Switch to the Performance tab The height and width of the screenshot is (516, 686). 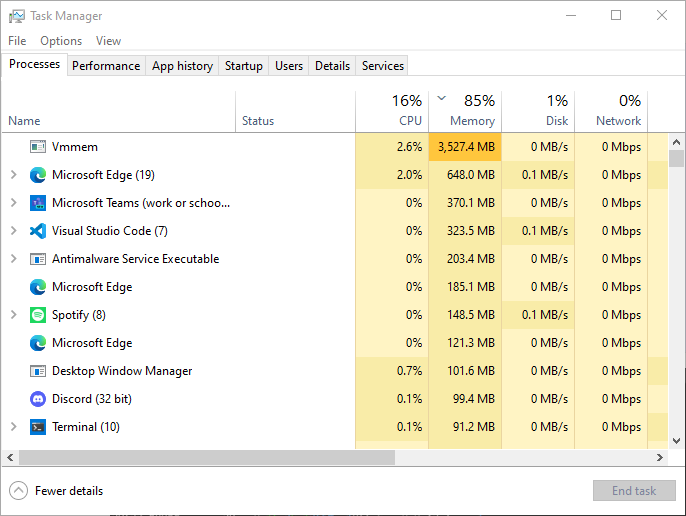tap(106, 66)
